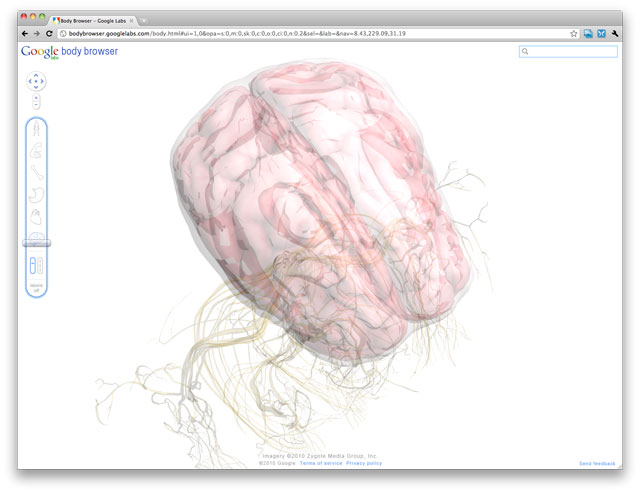Bookmark page with the star icon
Image resolution: width=640 pixels, height=493 pixels.
click(574, 33)
